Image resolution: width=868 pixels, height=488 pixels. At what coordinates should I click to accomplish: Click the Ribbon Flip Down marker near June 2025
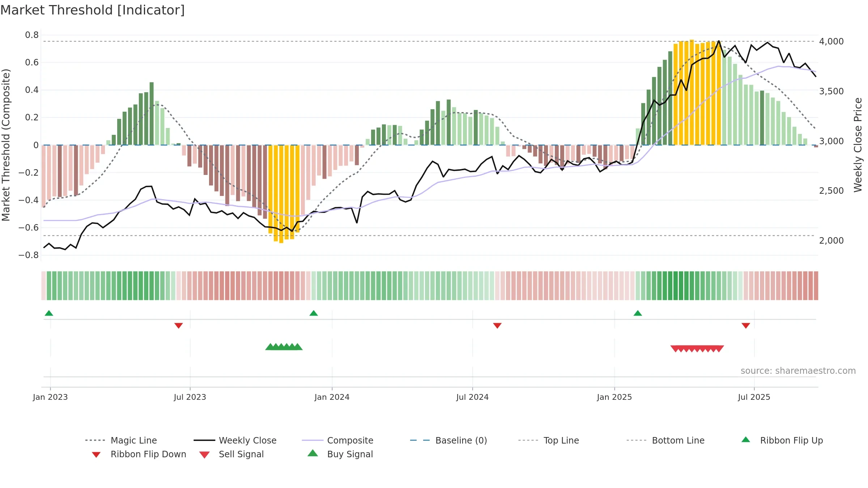[746, 326]
